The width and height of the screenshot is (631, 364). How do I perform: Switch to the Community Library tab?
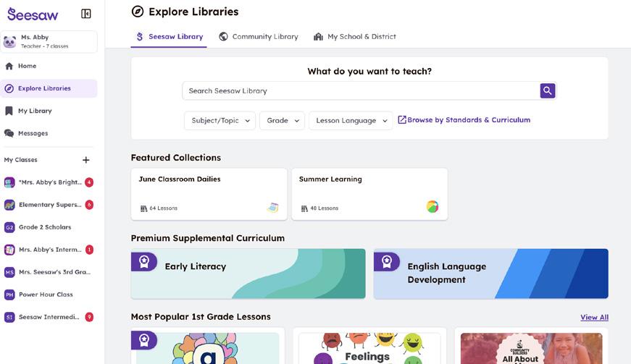point(259,37)
